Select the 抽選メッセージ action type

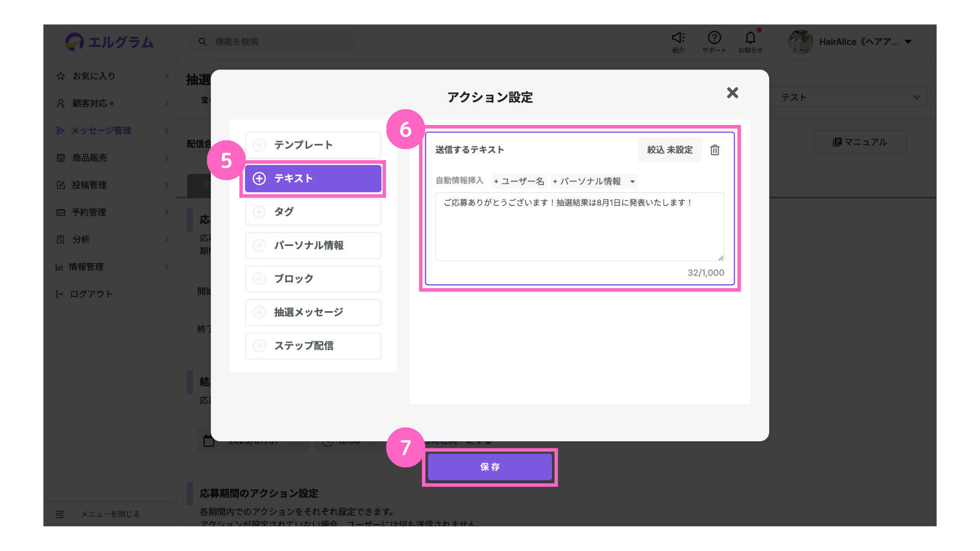tap(313, 312)
